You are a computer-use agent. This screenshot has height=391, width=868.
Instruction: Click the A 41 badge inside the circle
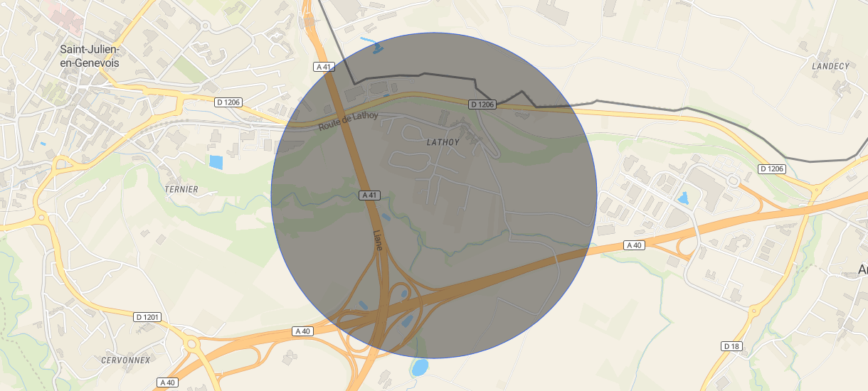point(369,195)
